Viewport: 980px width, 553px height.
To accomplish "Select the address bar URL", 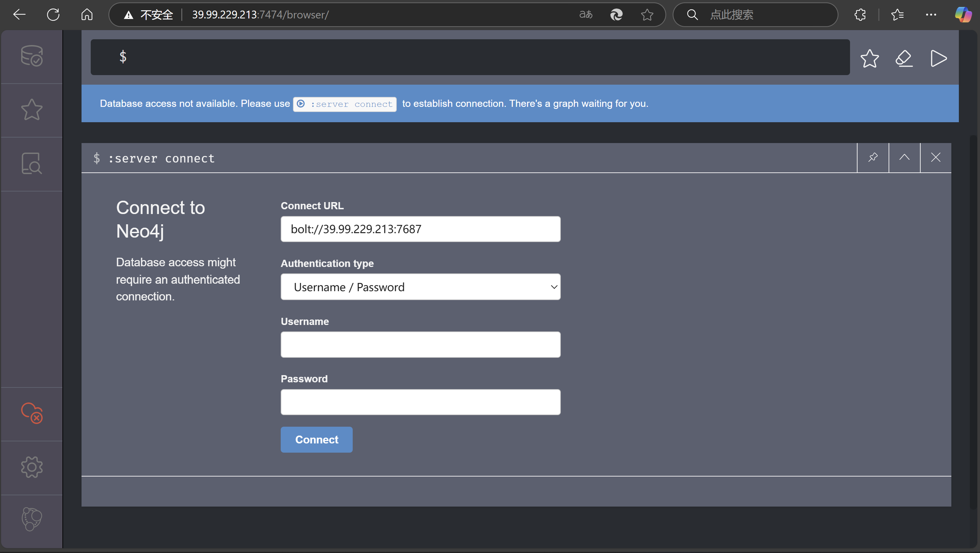I will click(260, 14).
